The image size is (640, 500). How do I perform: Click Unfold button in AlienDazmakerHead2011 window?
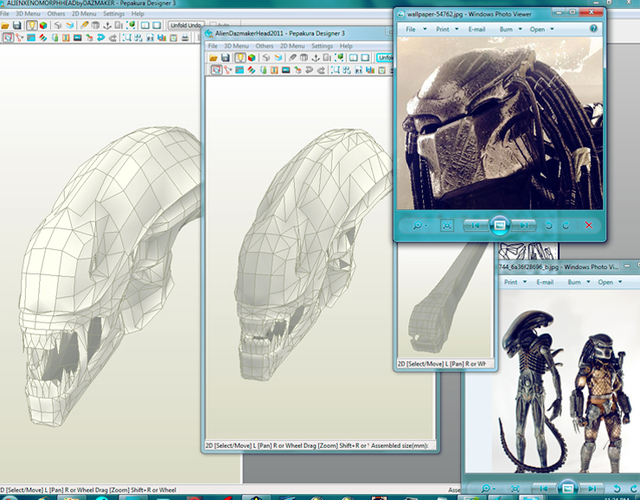pyautogui.click(x=384, y=58)
